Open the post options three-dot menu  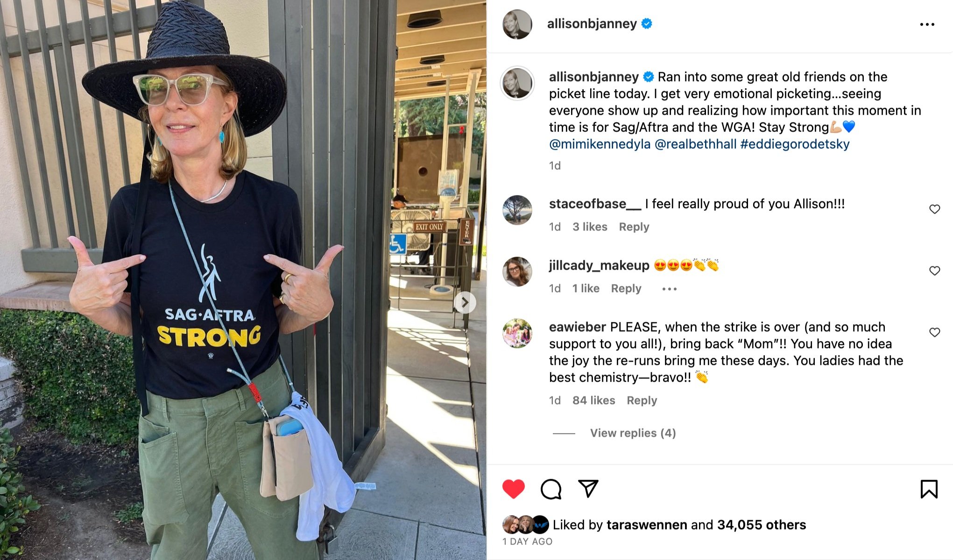[927, 24]
